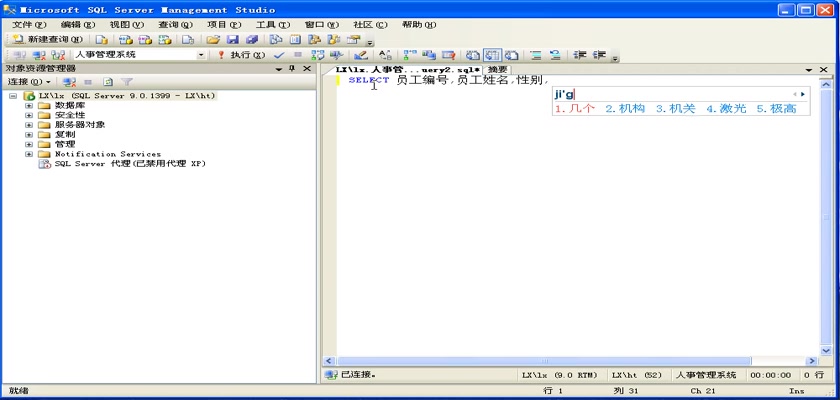Click the Change Connection icon
The width and height of the screenshot is (840, 400).
57,55
